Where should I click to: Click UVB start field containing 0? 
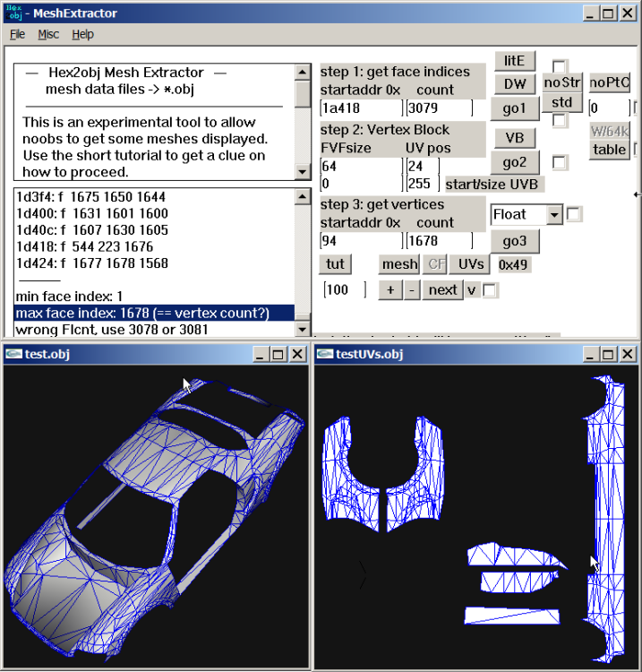[x=361, y=184]
